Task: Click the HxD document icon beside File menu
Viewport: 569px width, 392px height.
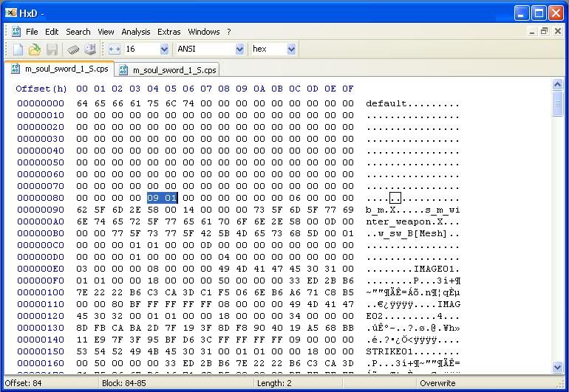Action: [16, 32]
